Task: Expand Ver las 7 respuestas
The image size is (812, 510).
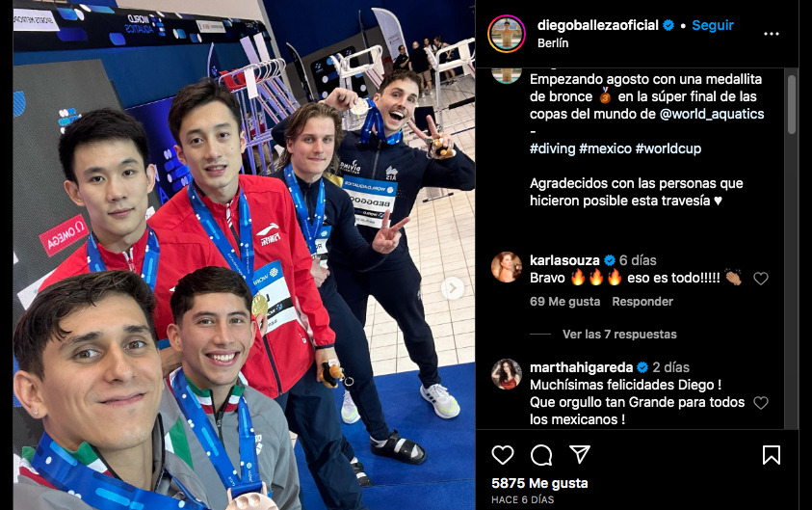Action: (619, 335)
